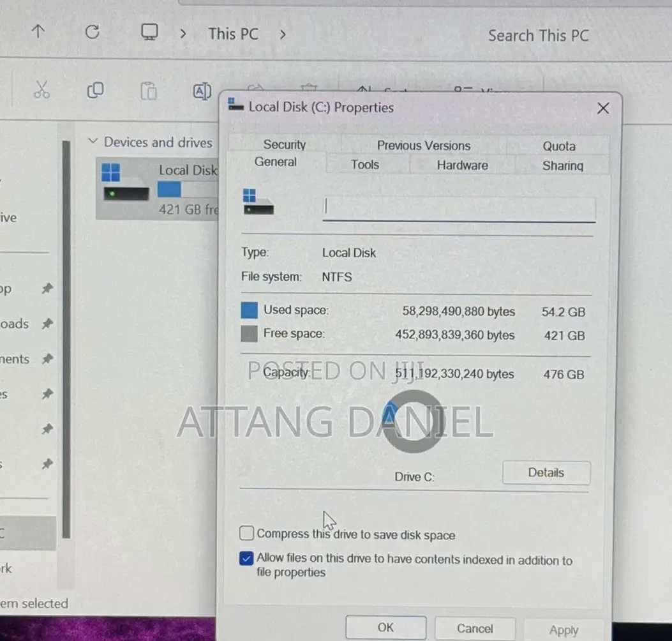The height and width of the screenshot is (641, 672).
Task: Click the 'rk' item in the navigation pane
Action: (6, 569)
